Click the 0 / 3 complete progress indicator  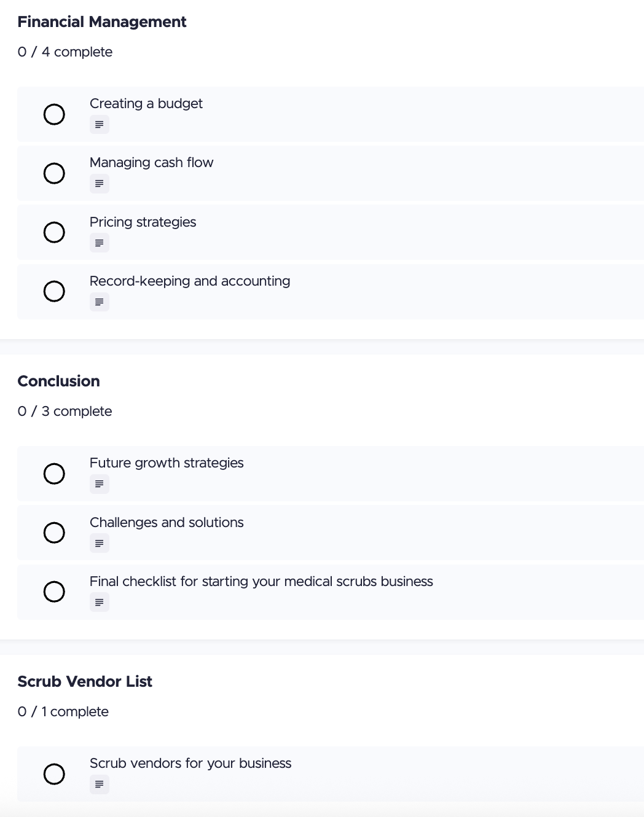click(65, 411)
